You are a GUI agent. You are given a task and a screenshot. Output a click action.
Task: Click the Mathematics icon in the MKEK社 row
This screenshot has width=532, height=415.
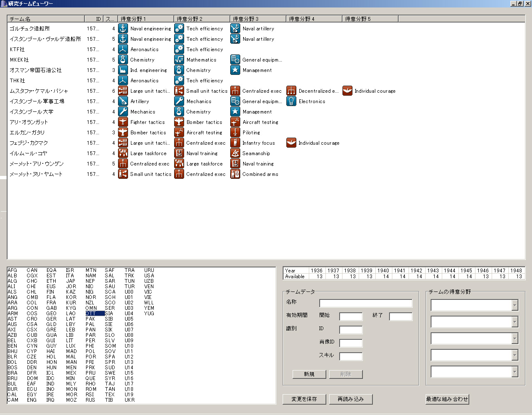click(179, 59)
